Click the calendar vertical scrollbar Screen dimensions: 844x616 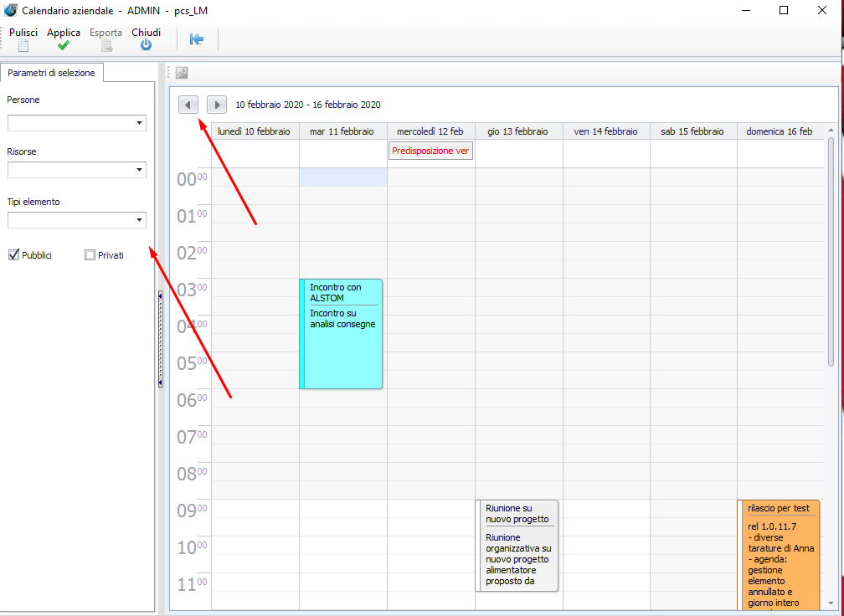point(831,251)
